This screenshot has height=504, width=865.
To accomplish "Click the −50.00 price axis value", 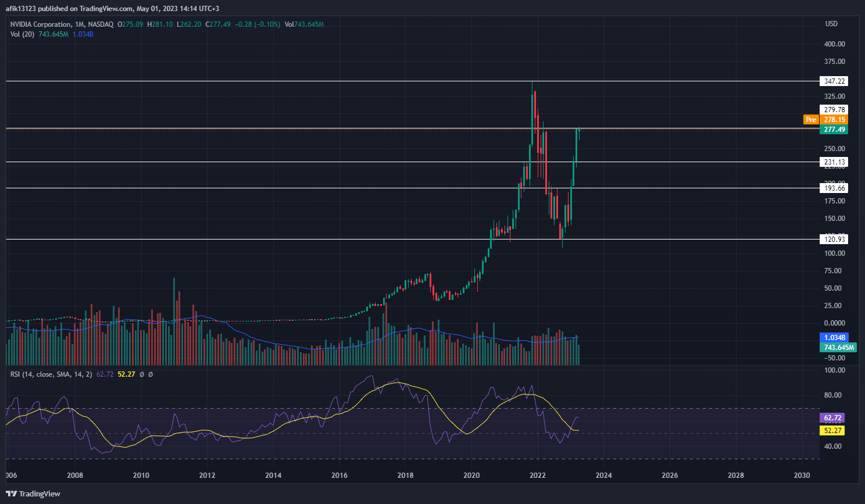I will (834, 358).
